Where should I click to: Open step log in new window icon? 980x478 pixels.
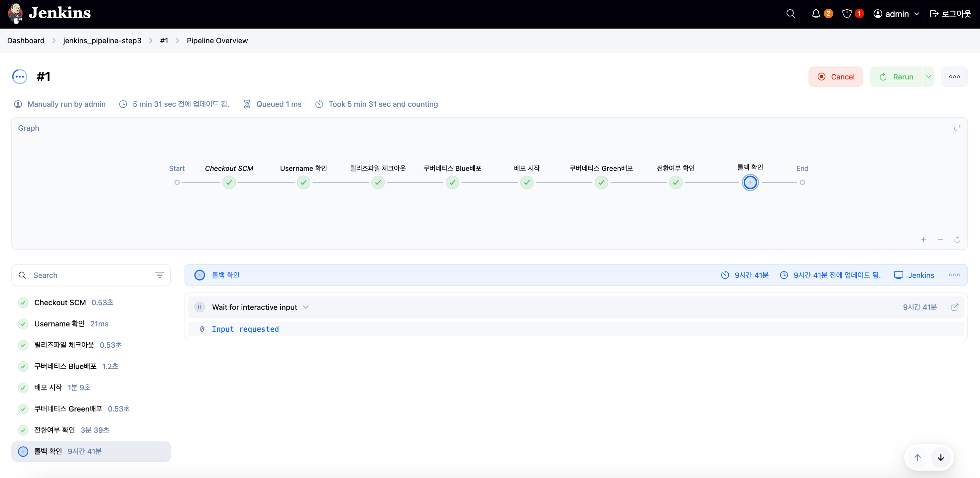pyautogui.click(x=954, y=307)
